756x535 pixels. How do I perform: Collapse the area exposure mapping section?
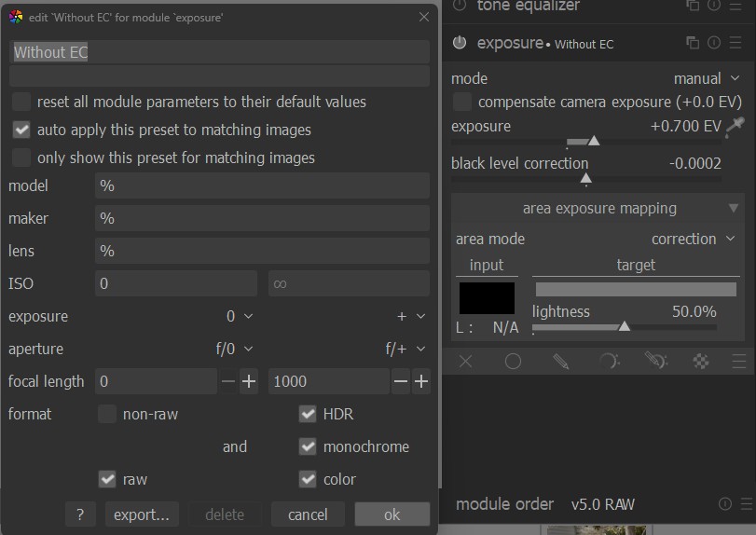pos(734,208)
